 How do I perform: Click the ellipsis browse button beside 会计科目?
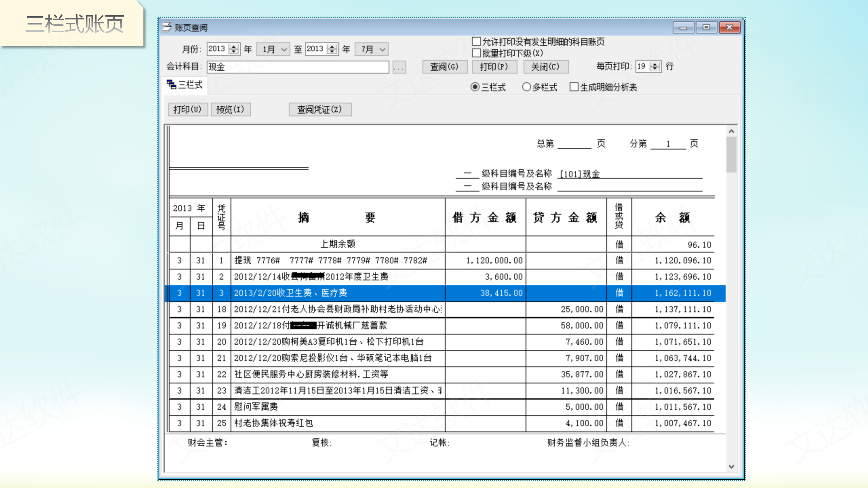399,67
